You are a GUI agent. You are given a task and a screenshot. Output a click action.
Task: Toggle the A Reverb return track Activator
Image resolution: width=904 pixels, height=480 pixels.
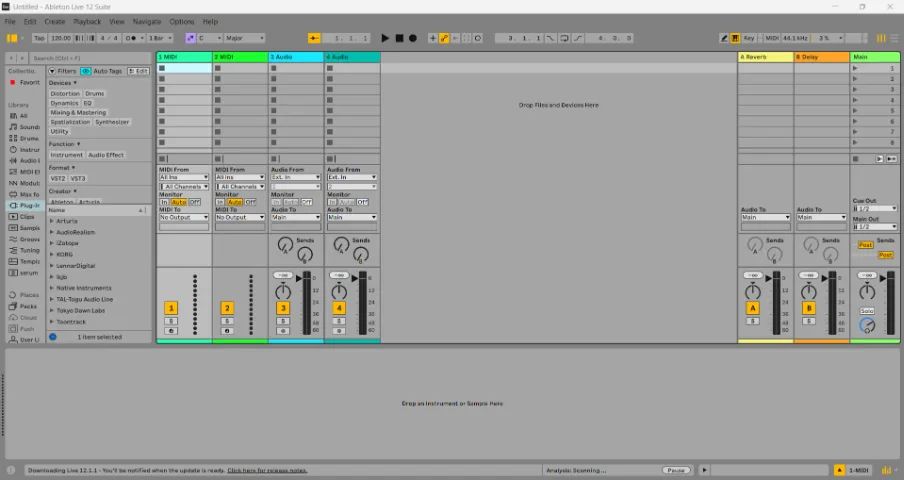[752, 308]
